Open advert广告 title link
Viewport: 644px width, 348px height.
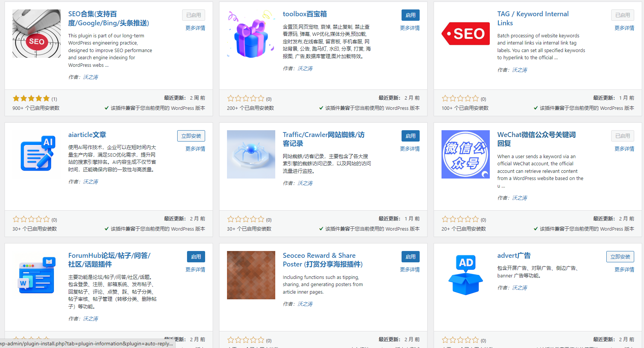coord(514,256)
